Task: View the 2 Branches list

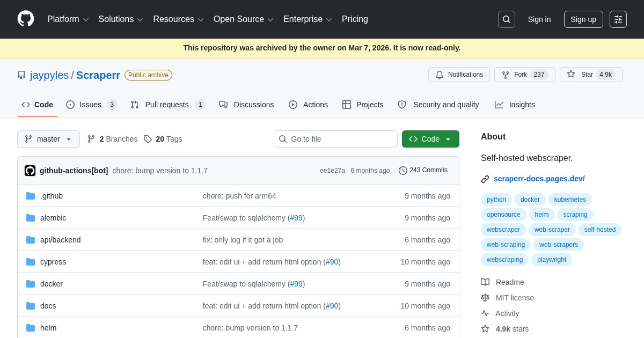Action: pos(112,139)
